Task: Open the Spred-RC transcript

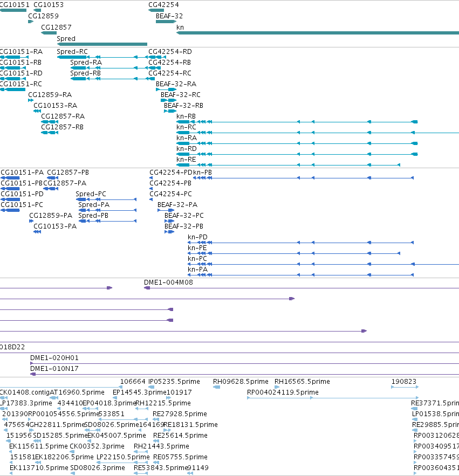Action: 102,57
